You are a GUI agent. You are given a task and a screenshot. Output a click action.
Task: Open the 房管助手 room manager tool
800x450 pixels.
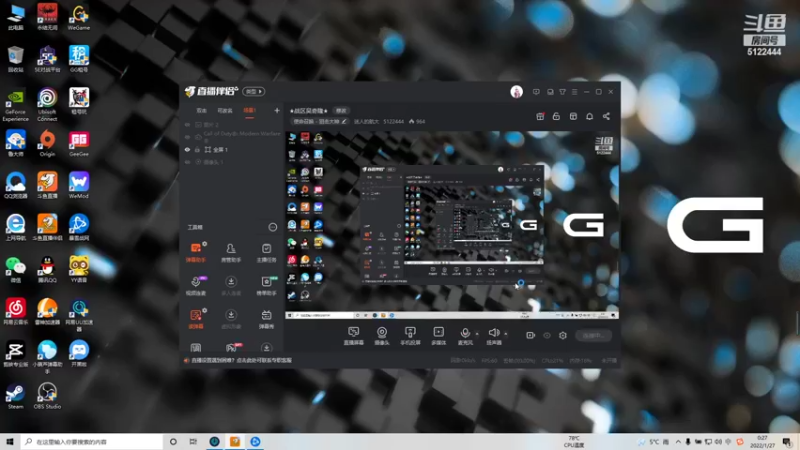[231, 252]
